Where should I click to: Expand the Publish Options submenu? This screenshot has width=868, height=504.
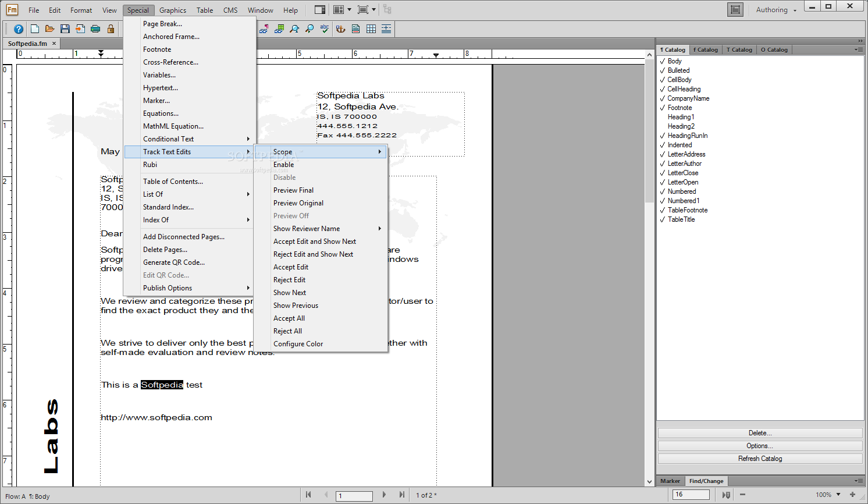[x=190, y=288]
